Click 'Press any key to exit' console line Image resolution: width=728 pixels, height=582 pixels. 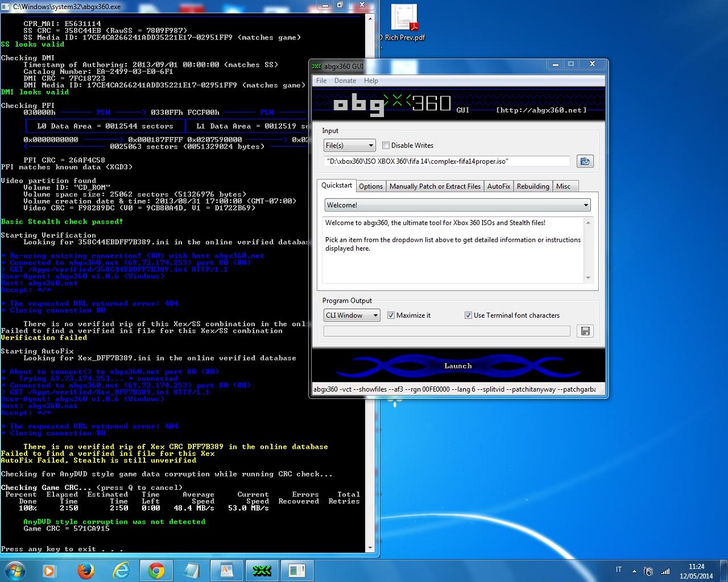62,549
